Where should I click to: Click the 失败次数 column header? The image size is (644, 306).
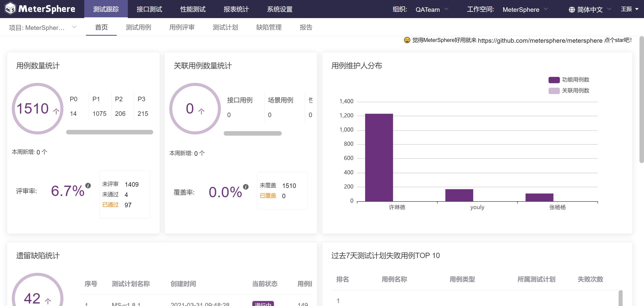[x=590, y=279]
